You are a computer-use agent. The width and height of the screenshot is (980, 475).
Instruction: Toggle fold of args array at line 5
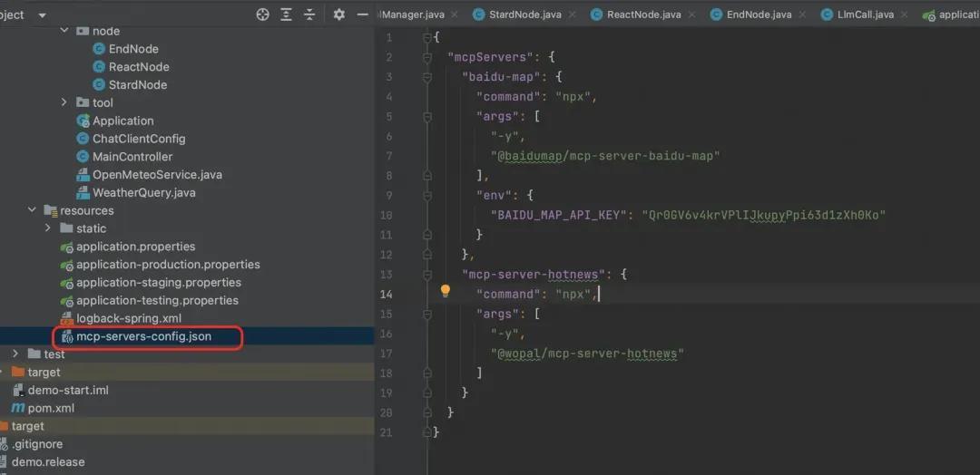426,116
